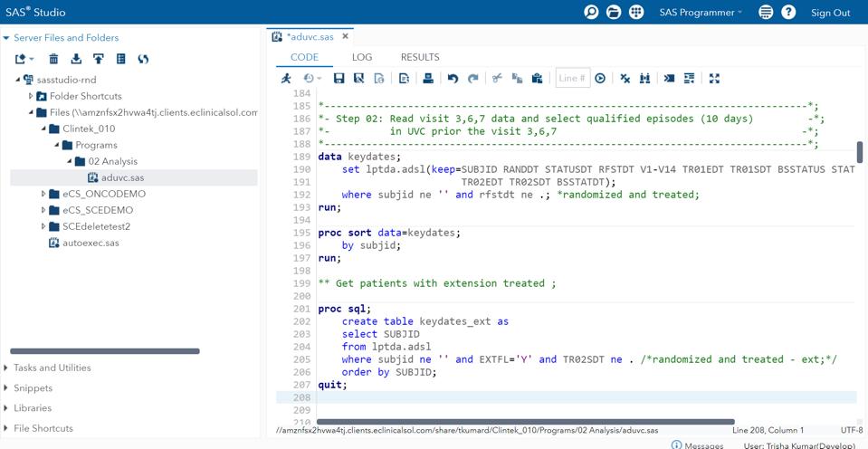Open the submission history dropdown
Viewport: 868px width, 449px height.
(312, 78)
